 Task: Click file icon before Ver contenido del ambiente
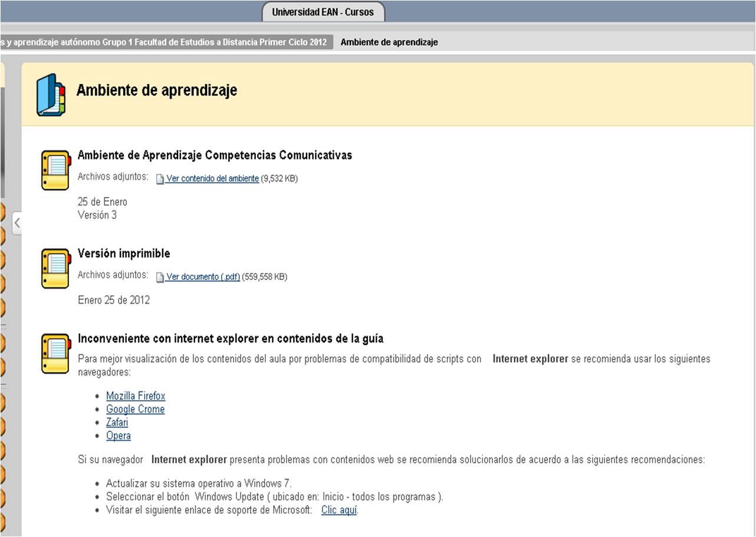click(x=160, y=179)
